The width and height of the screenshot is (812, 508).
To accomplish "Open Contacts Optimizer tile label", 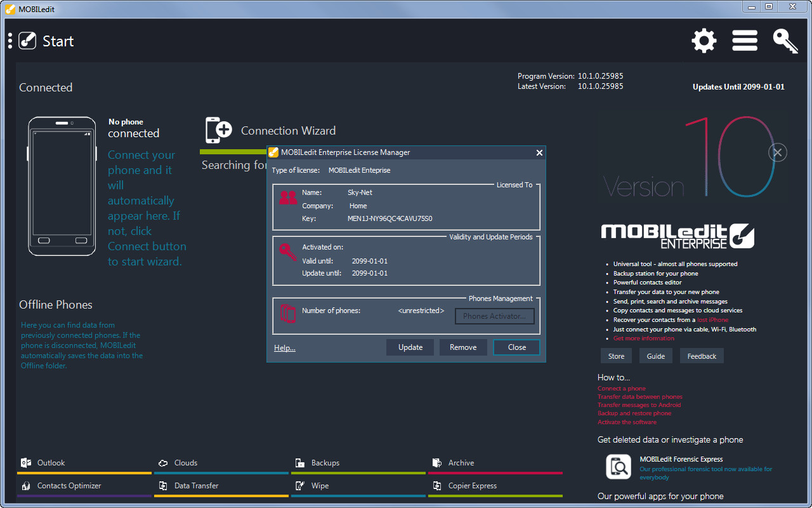I will [69, 486].
